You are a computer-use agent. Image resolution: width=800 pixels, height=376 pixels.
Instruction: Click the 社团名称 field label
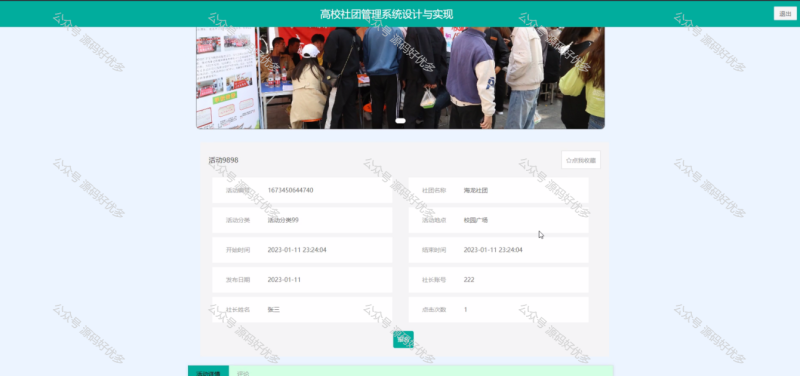(434, 190)
